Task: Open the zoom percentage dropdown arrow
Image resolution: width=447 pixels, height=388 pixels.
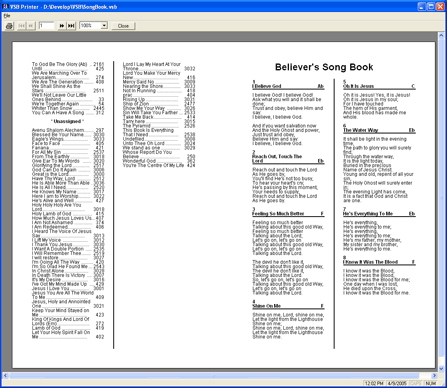Action: coord(104,26)
